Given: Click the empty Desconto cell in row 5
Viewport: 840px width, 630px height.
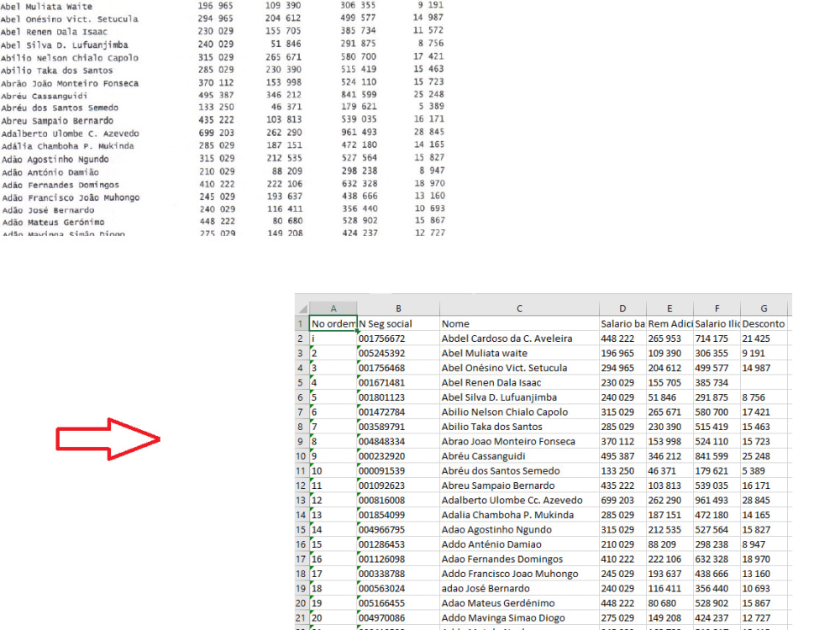Looking at the screenshot, I should 764,382.
